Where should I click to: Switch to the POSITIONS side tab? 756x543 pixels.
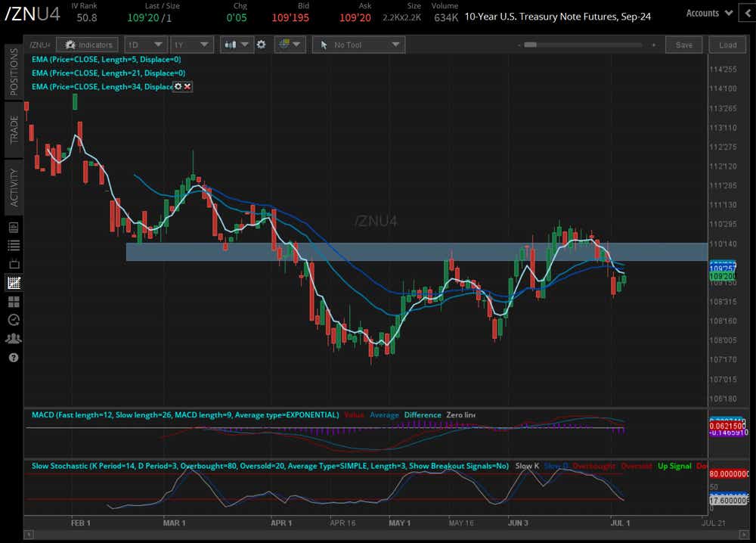tap(14, 72)
